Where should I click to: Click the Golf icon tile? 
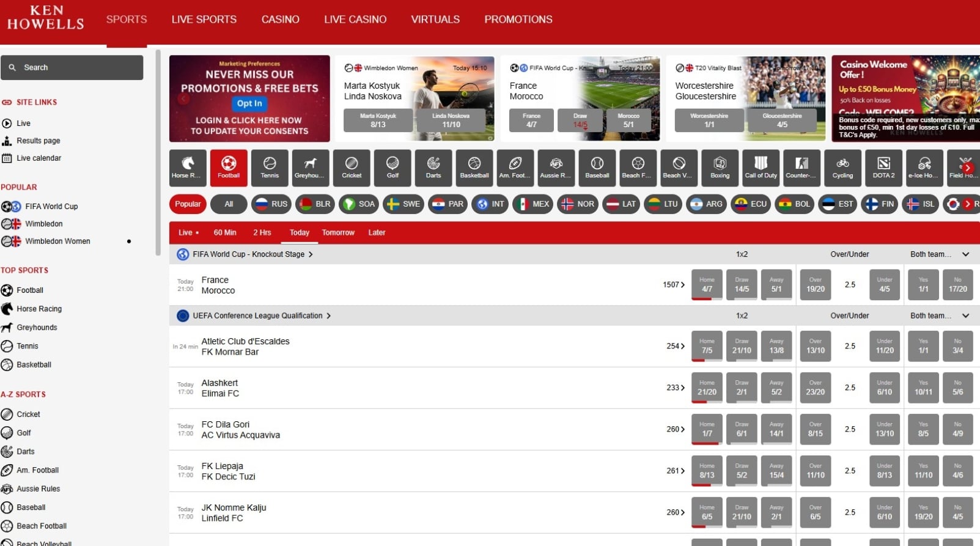click(392, 168)
